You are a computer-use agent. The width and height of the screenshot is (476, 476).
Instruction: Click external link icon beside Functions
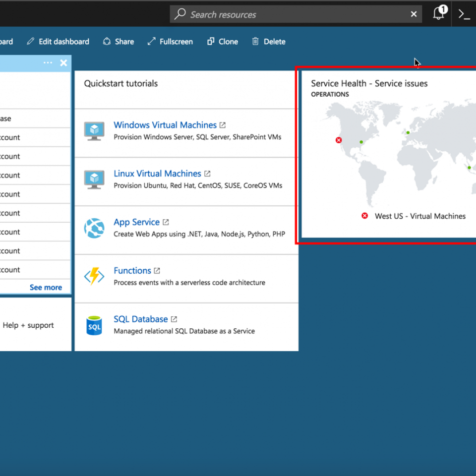click(157, 271)
